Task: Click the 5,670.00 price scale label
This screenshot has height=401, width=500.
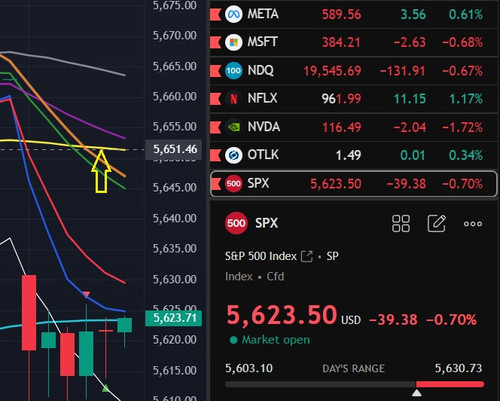Action: tap(175, 35)
